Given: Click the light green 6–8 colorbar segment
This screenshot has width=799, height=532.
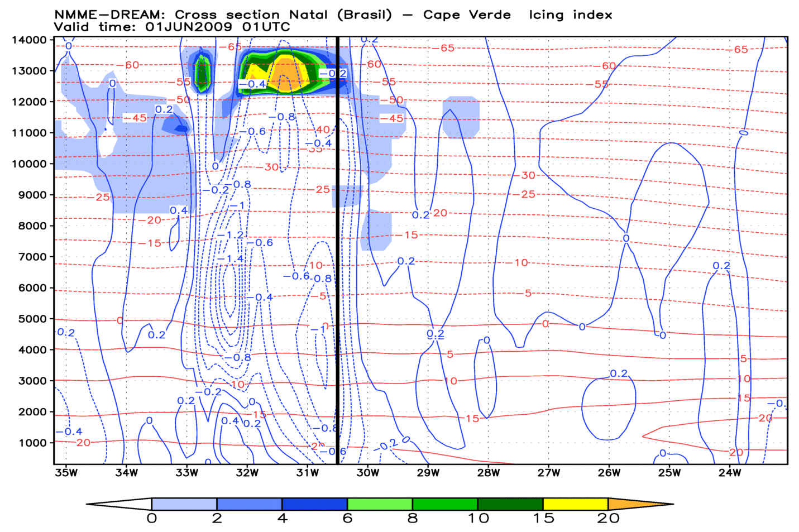Looking at the screenshot, I should pos(380,504).
